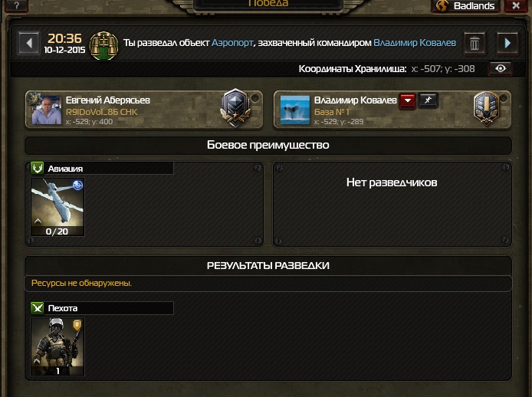Select the Пехота category header
Screen dimensions: 532x397
point(102,308)
